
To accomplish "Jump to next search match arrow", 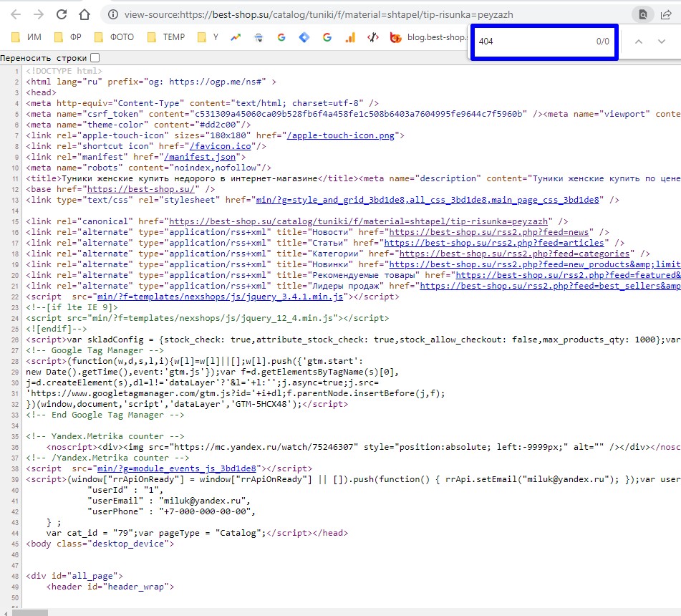I will click(x=662, y=42).
